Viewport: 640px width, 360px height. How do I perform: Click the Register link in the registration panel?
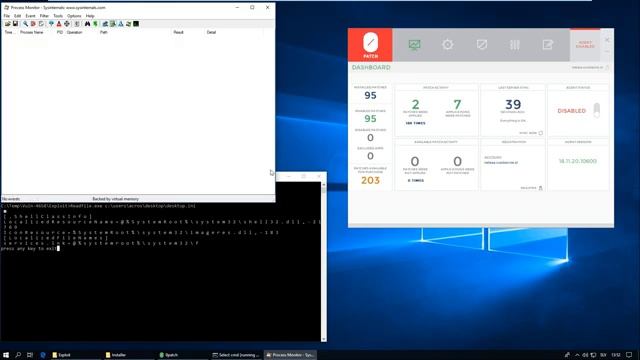(531, 188)
